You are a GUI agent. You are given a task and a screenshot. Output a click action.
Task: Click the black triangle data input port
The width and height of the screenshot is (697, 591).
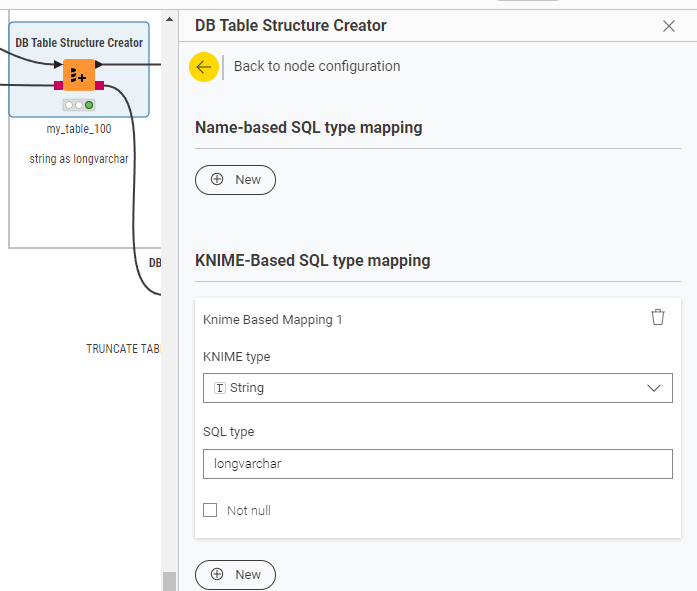[x=58, y=64]
